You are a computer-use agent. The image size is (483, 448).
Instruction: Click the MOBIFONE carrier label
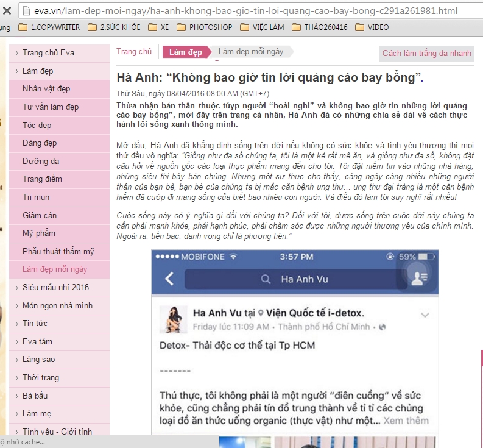[x=203, y=257]
